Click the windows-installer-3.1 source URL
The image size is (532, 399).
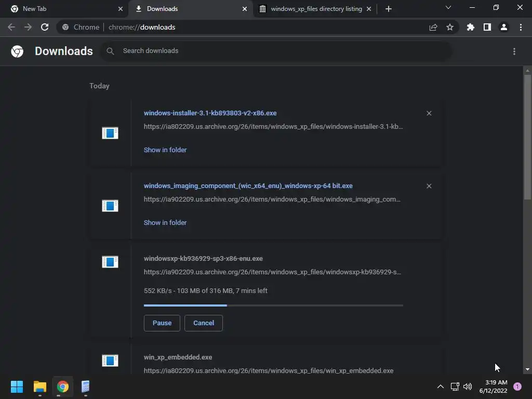click(x=273, y=127)
